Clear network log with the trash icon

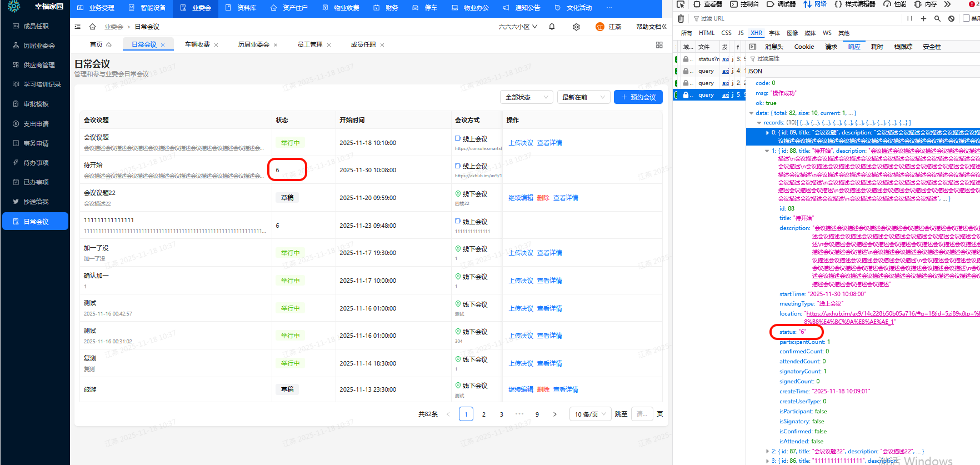coord(681,18)
